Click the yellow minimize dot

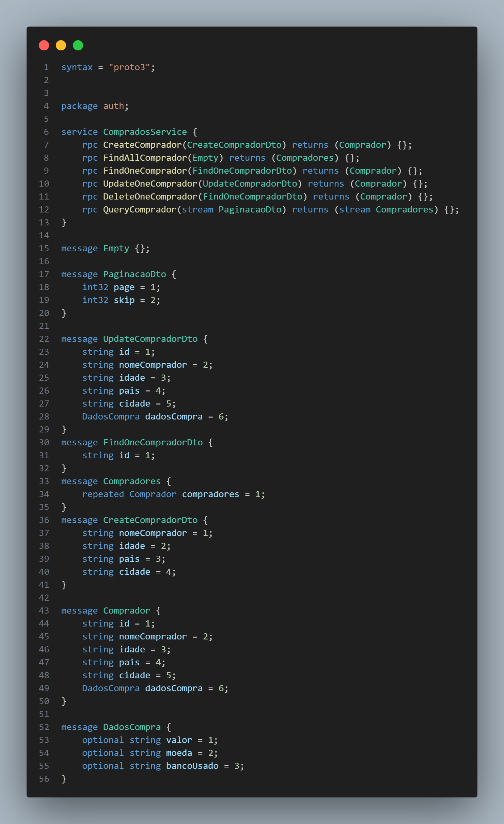[x=61, y=45]
